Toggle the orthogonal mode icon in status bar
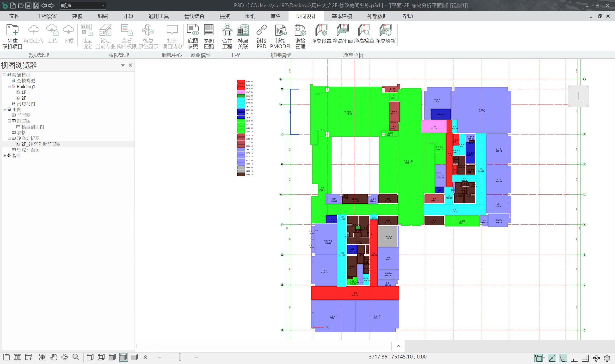 (574, 358)
